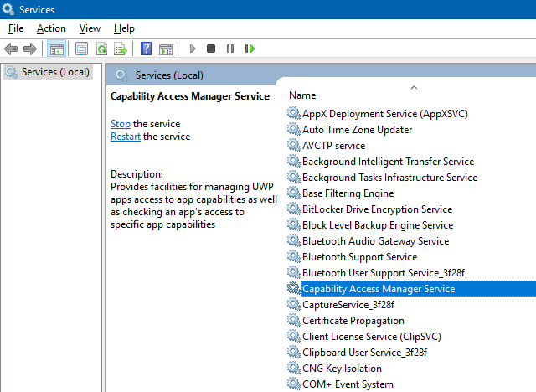Click gear icon beside AVCTP service
Viewport: 536px width, 392px height.
click(294, 145)
